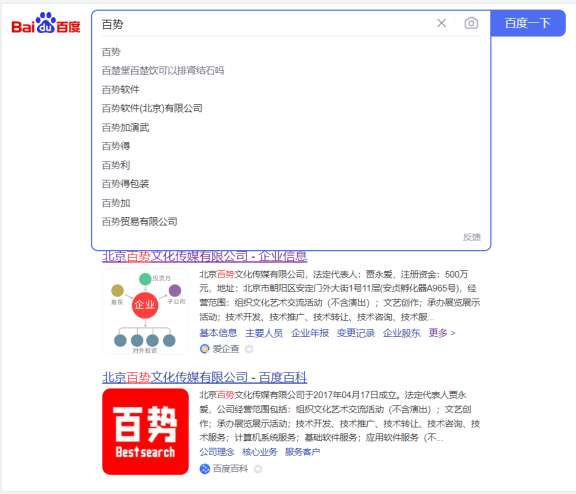Image resolution: width=576 pixels, height=494 pixels.
Task: Click the enterprise relationship diagram thumbnail
Action: pos(145,311)
